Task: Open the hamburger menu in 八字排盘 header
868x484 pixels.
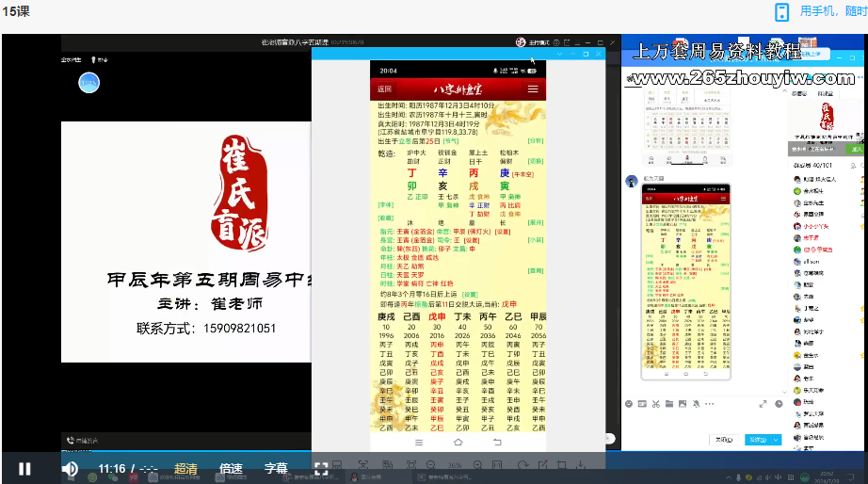Action: point(533,89)
